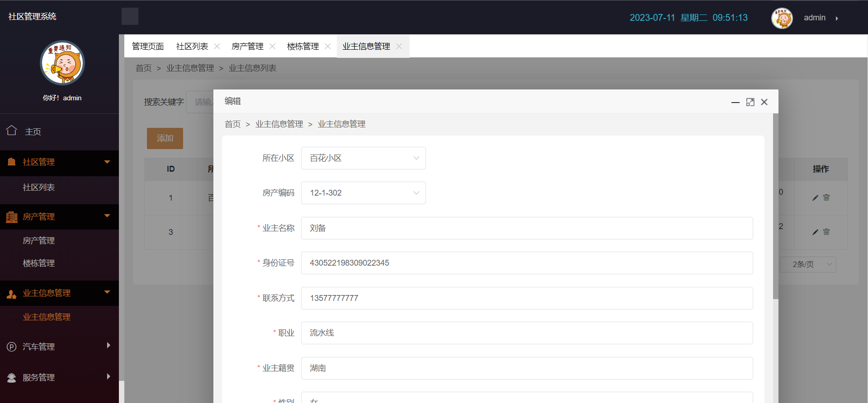The width and height of the screenshot is (868, 403).
Task: Click the 社区管理 building icon
Action: point(12,162)
